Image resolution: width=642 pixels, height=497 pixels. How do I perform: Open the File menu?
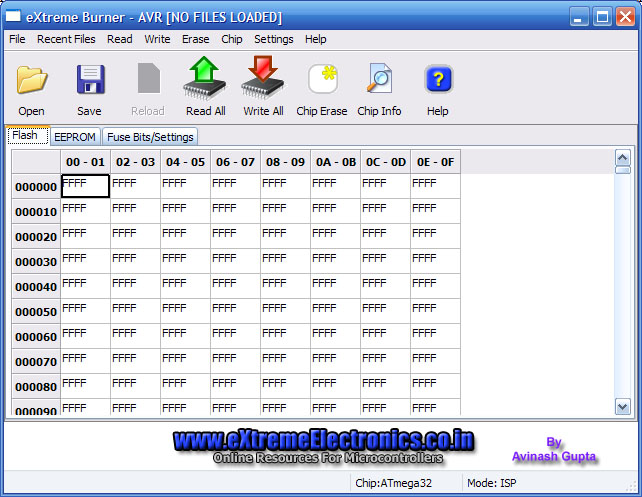[x=17, y=39]
